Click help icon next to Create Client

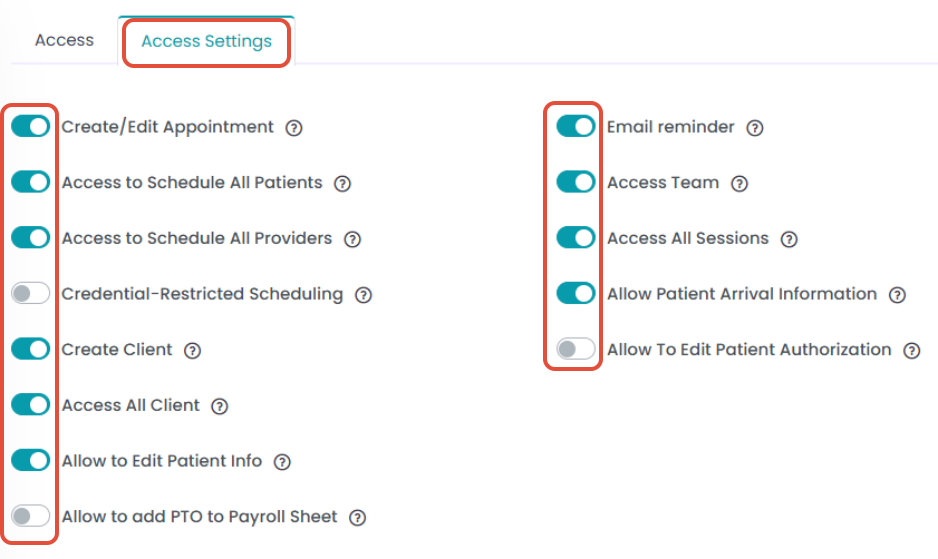(x=193, y=351)
